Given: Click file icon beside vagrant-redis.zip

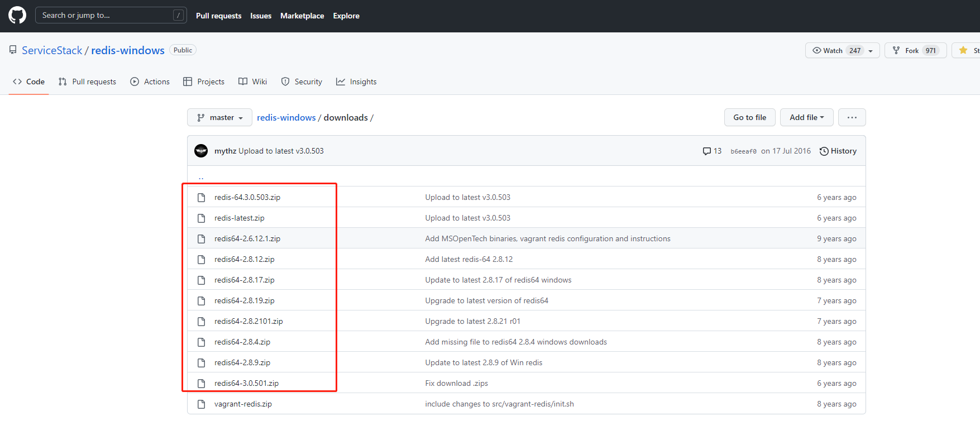Looking at the screenshot, I should pyautogui.click(x=201, y=404).
